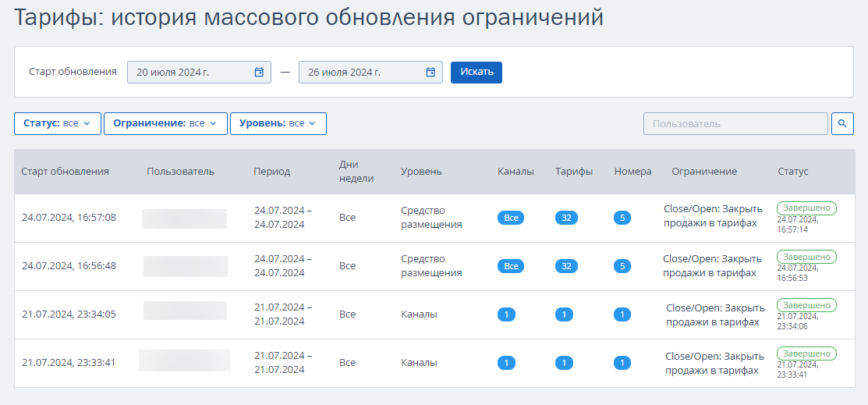Click the magnifier search icon button
The width and height of the screenshot is (868, 405).
[x=842, y=123]
